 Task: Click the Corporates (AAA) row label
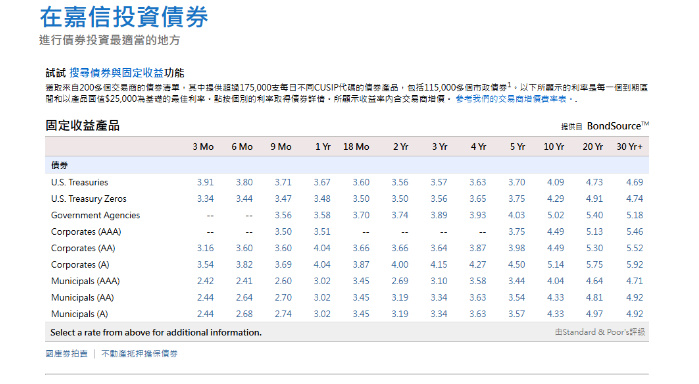click(x=86, y=232)
